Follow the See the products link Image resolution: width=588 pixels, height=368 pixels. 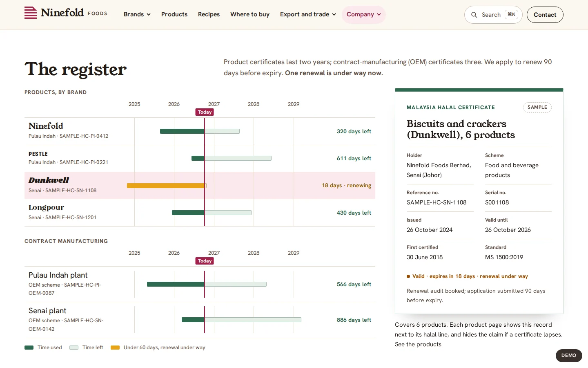tap(418, 344)
